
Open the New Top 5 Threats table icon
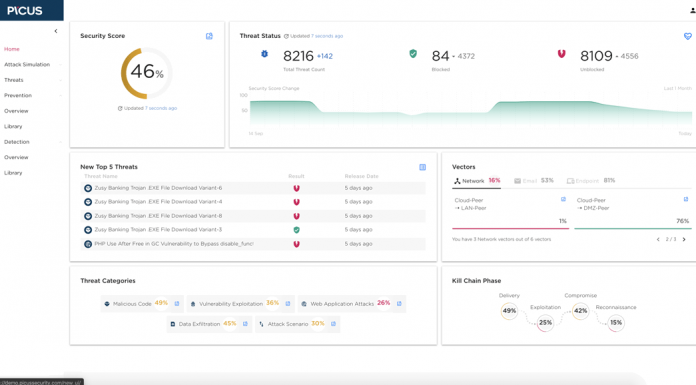click(x=423, y=167)
